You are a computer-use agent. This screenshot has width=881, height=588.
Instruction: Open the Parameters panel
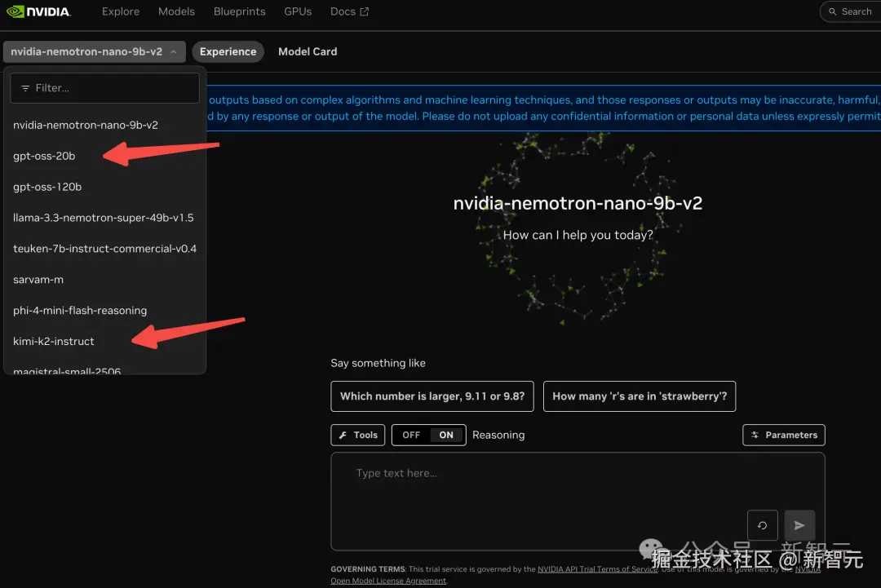click(x=784, y=435)
